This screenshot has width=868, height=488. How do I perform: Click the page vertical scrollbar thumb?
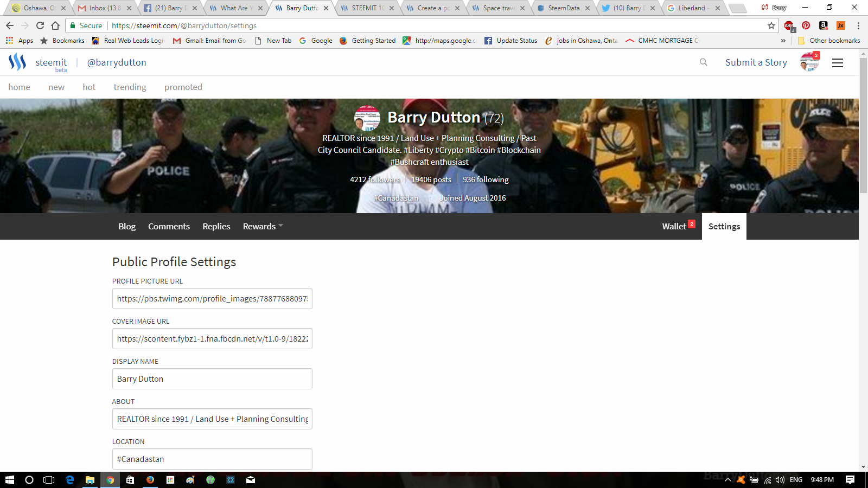pos(864,125)
